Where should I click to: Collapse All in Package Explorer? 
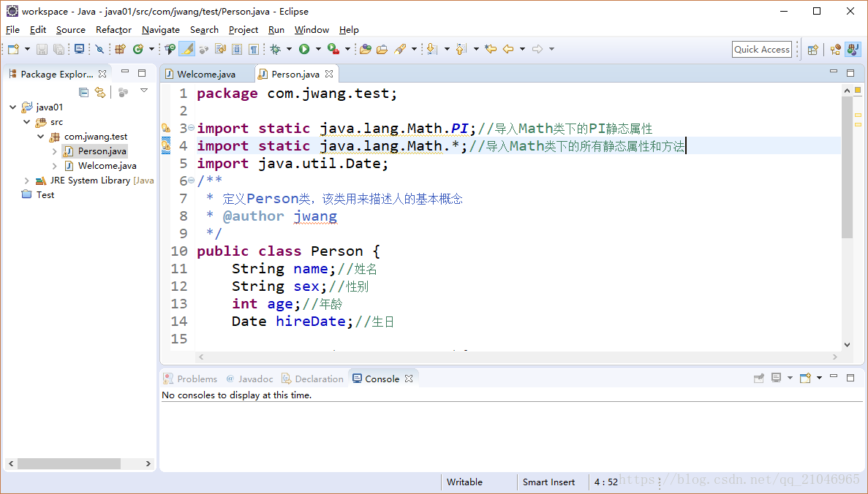pyautogui.click(x=84, y=91)
